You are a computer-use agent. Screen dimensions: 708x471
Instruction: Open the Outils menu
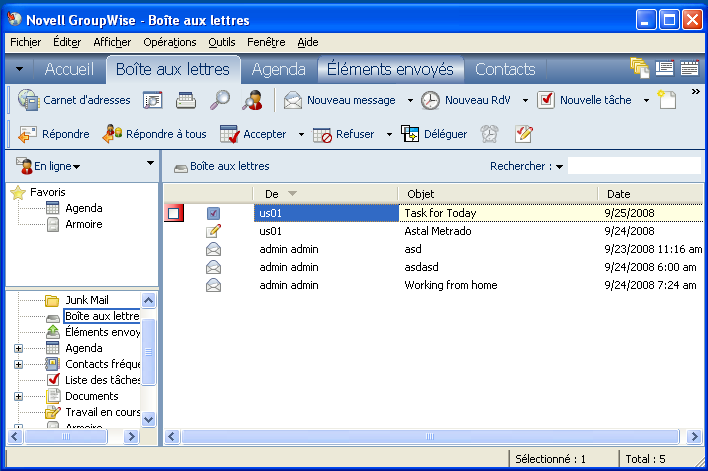(x=222, y=42)
